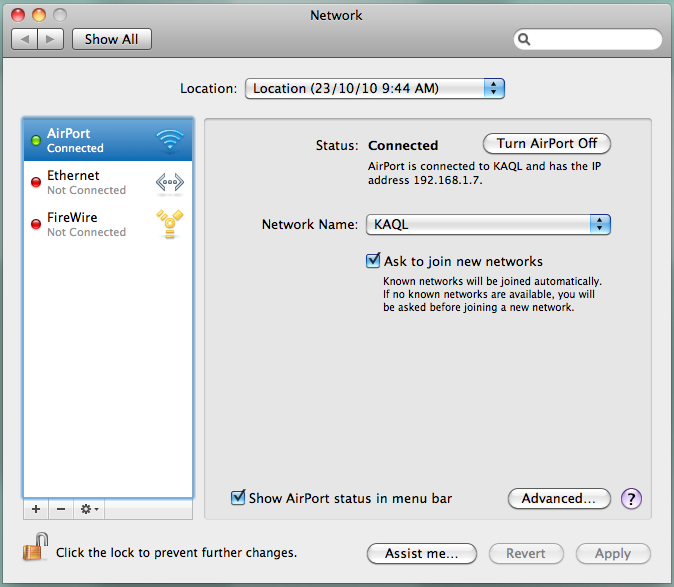This screenshot has width=674, height=587.
Task: Click the green AirPort status dot
Action: 36,140
